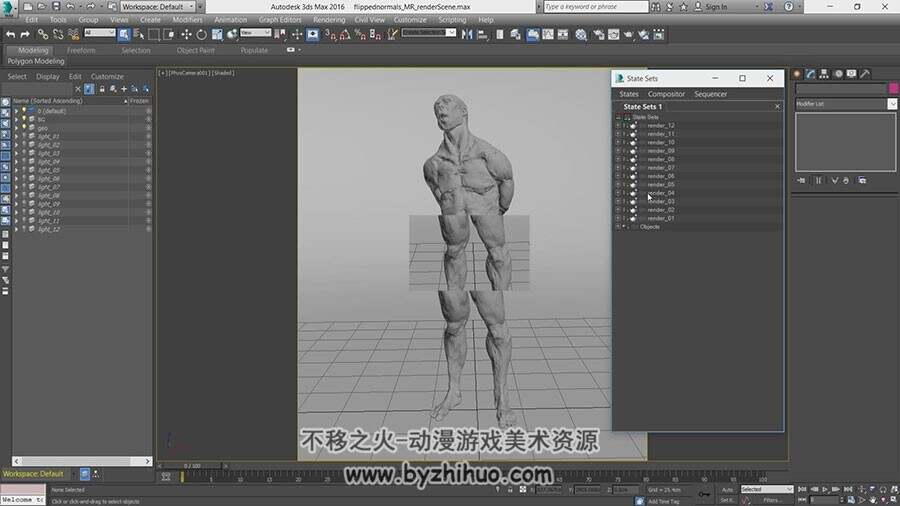Open the Schematic View icon
The image size is (900, 506).
pyautogui.click(x=563, y=34)
